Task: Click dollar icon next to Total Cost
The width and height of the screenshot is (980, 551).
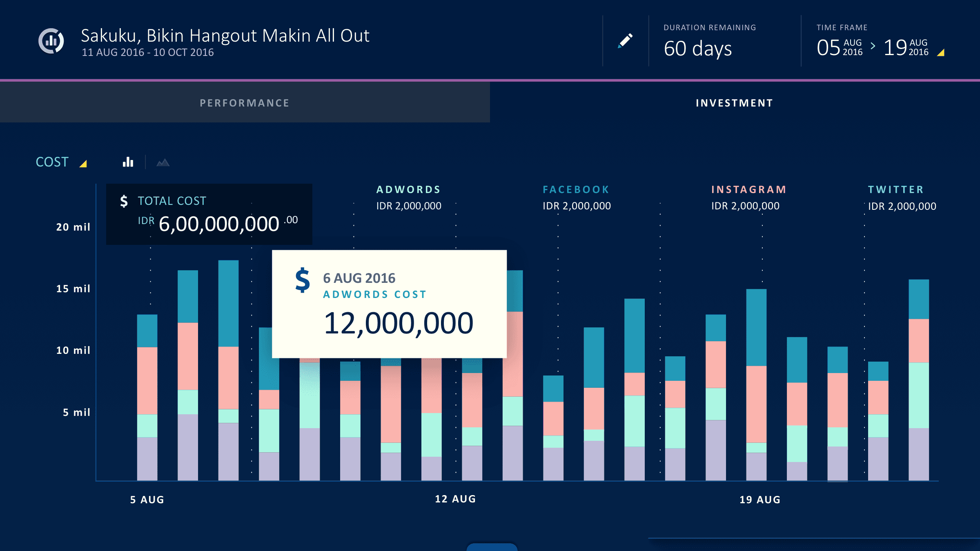Action: coord(124,201)
